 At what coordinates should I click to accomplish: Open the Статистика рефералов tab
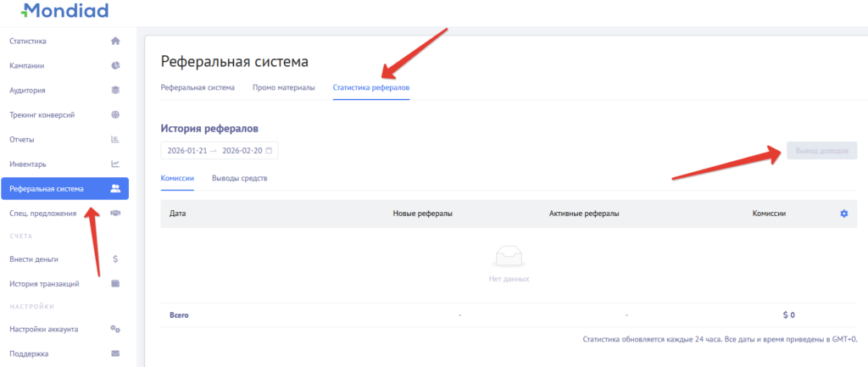[x=371, y=87]
